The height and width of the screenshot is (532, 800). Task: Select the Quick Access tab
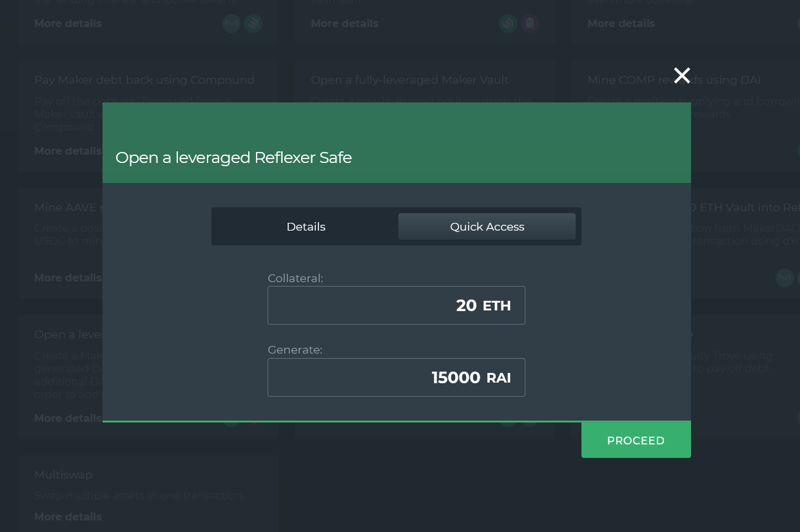[487, 227]
